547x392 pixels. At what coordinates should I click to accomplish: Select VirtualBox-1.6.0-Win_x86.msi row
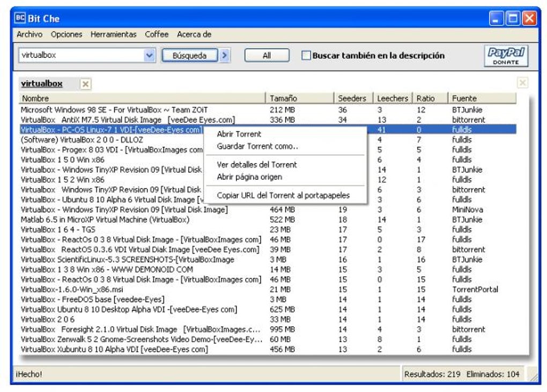click(268, 290)
